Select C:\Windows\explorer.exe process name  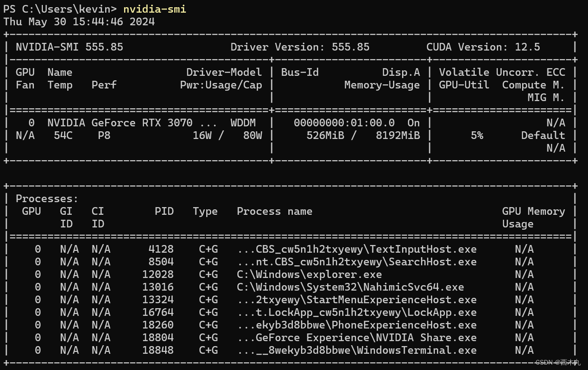click(309, 274)
